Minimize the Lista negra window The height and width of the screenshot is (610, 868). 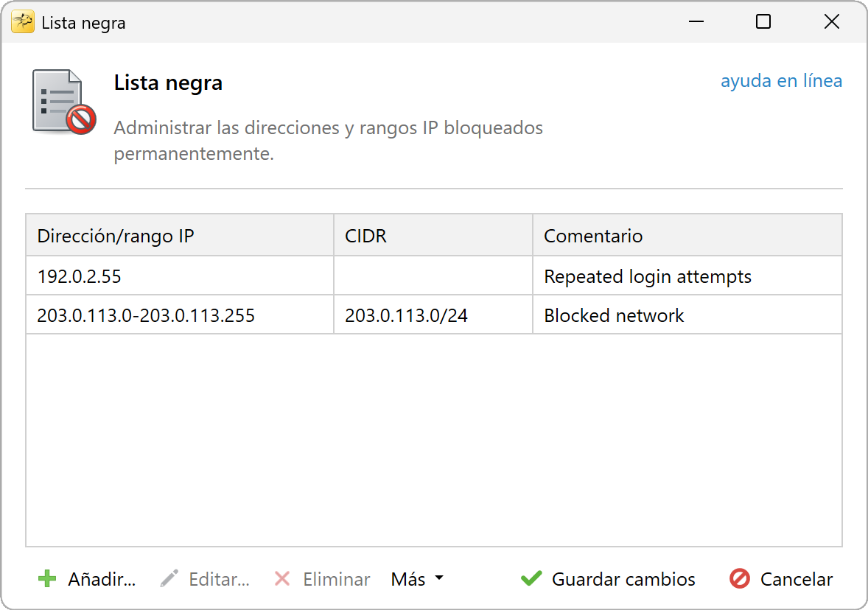pyautogui.click(x=696, y=22)
